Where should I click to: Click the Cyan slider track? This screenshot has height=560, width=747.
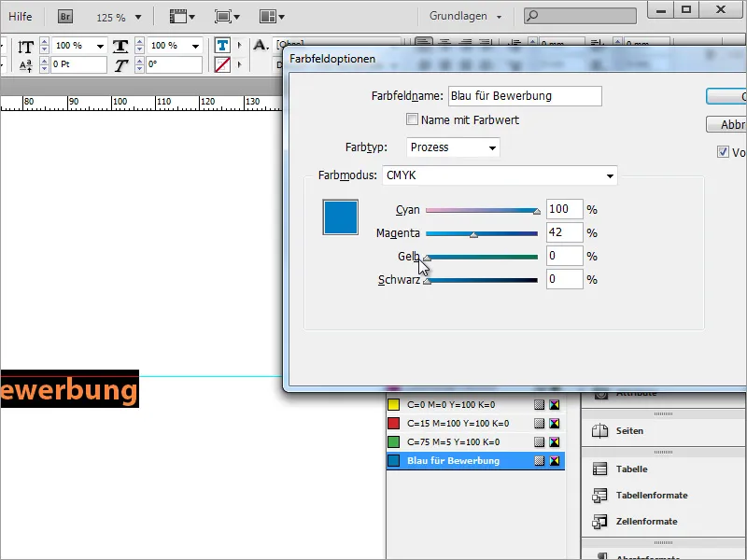482,210
